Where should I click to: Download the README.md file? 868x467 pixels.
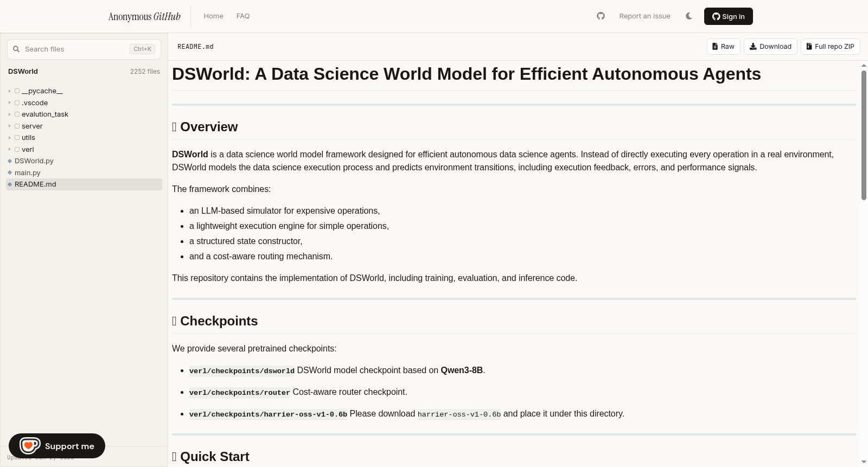[770, 47]
